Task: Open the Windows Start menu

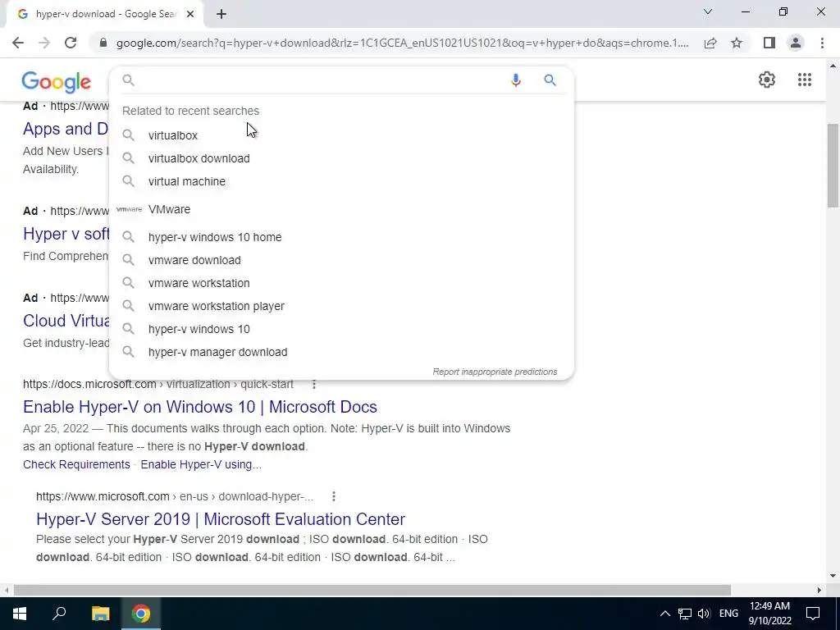Action: tap(20, 614)
